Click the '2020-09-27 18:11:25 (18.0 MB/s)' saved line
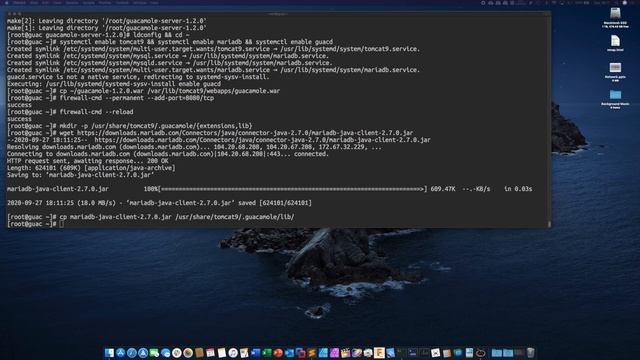Viewport: 640px width, 360px height. [159, 203]
